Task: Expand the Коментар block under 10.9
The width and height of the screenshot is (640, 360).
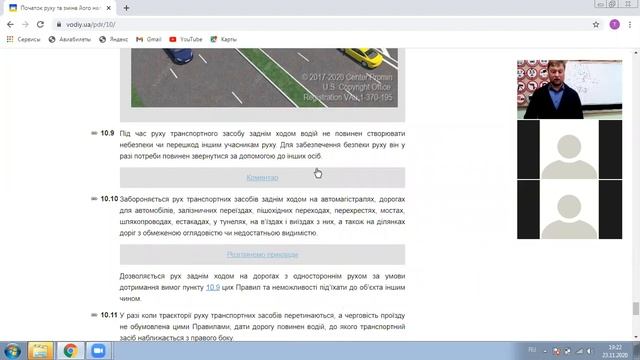Action: click(x=262, y=178)
